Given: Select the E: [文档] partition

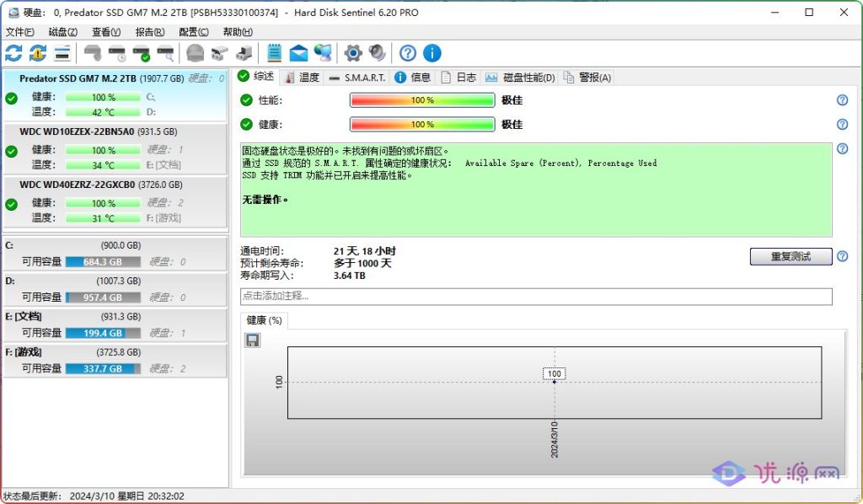Looking at the screenshot, I should (x=115, y=325).
